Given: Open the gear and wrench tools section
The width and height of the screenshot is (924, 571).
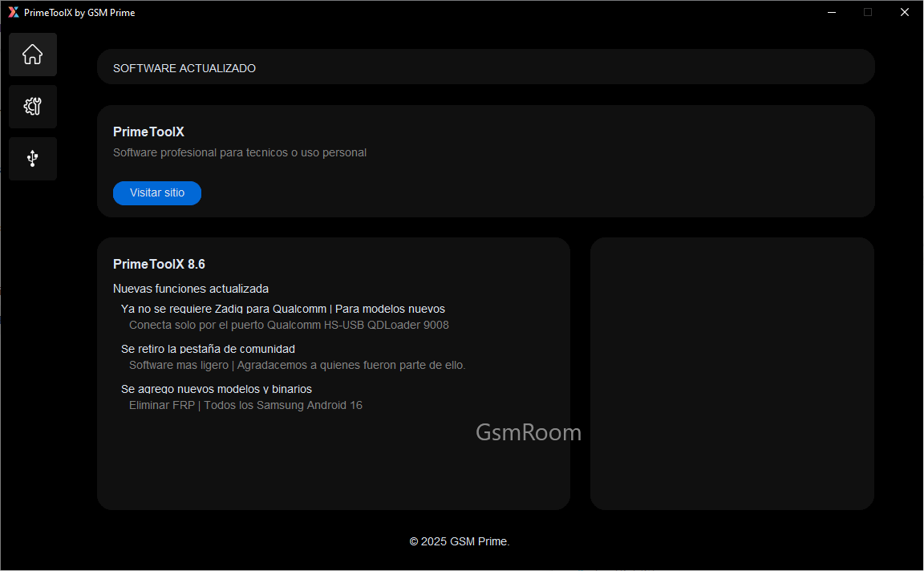Looking at the screenshot, I should pos(33,107).
